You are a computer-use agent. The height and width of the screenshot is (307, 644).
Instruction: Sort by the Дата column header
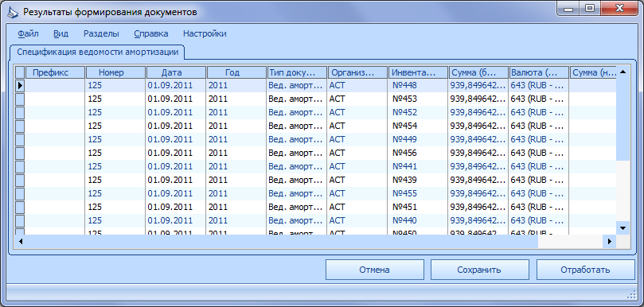click(176, 72)
